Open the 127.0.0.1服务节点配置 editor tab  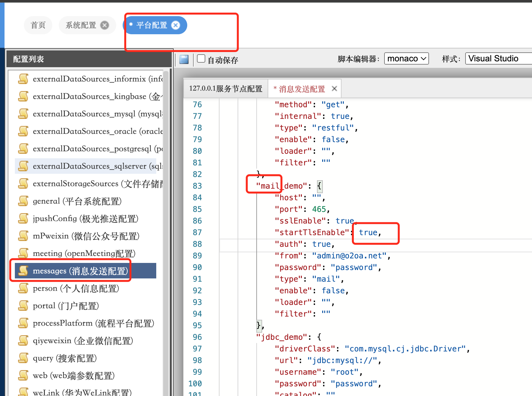point(226,89)
